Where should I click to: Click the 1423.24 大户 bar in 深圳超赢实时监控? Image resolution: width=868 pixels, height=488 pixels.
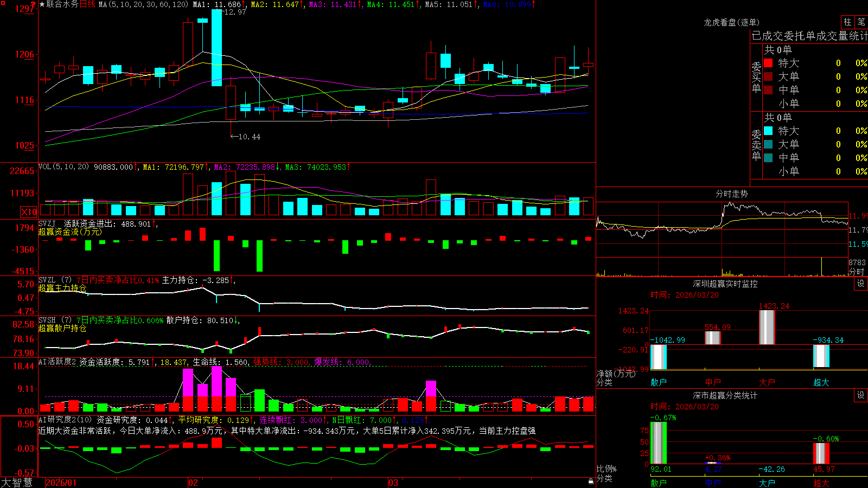767,327
